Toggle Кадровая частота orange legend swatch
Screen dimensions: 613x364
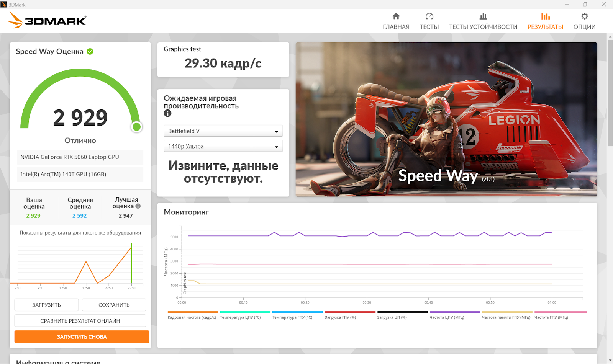click(x=193, y=312)
